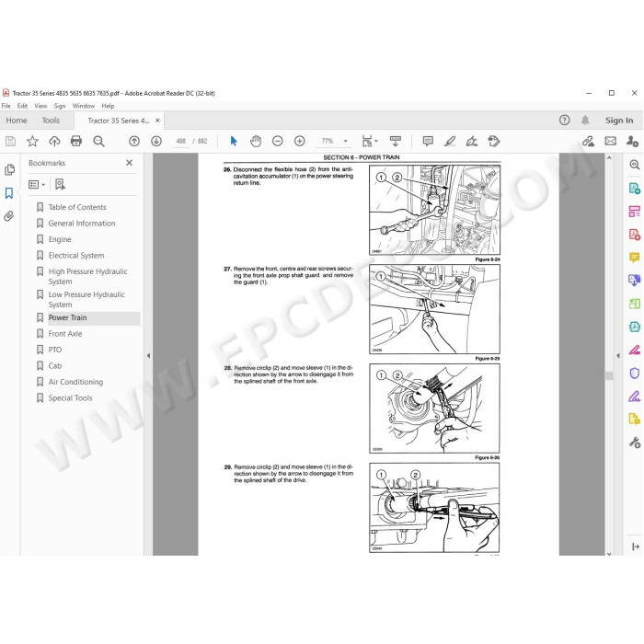
Task: Collapse the right tools pane arrow
Action: point(618,356)
